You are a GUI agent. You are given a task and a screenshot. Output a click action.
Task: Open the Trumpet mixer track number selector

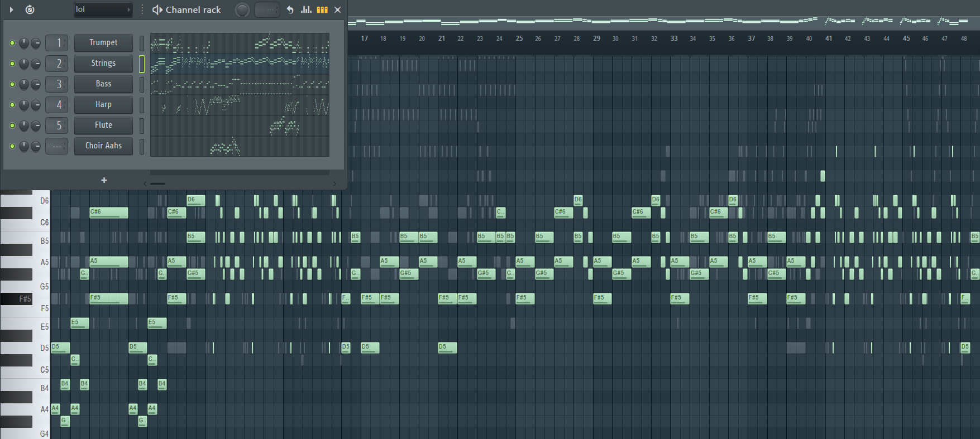[x=56, y=43]
